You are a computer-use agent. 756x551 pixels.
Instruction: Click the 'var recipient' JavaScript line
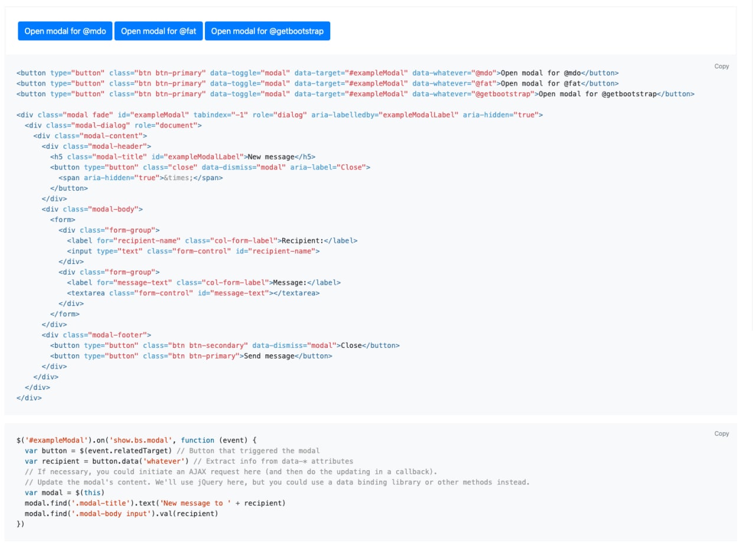(189, 461)
